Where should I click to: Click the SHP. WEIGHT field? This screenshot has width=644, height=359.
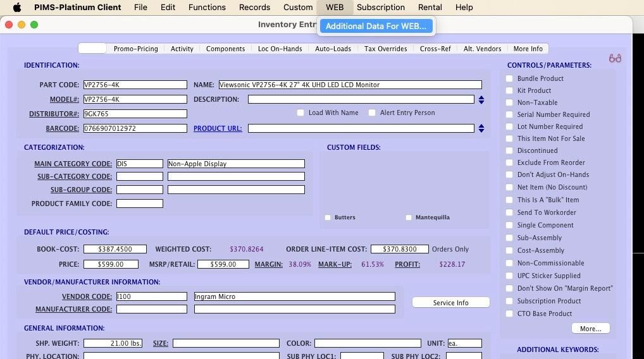(113, 343)
